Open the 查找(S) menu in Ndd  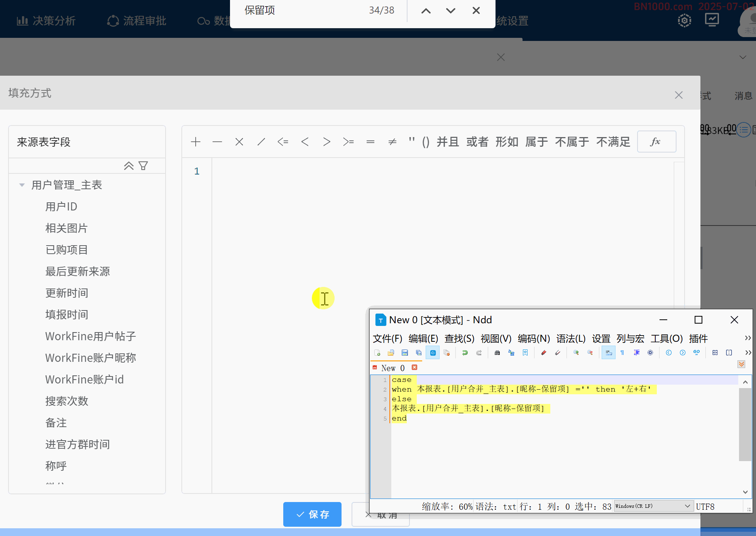coord(459,339)
